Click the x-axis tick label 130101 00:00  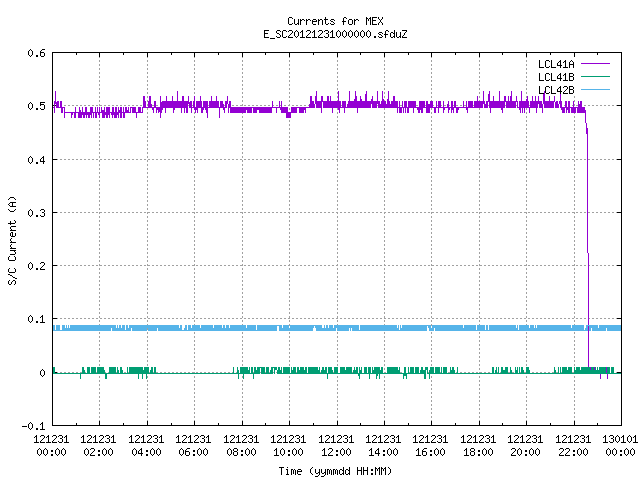(620, 445)
